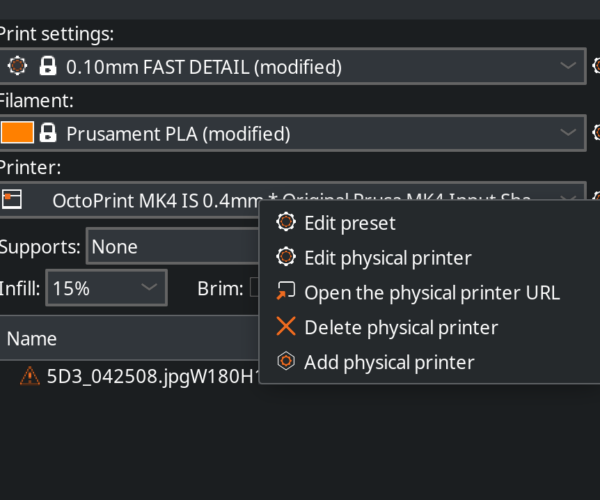Image resolution: width=600 pixels, height=500 pixels.
Task: Click the gear icon in Print settings box
Action: [17, 66]
